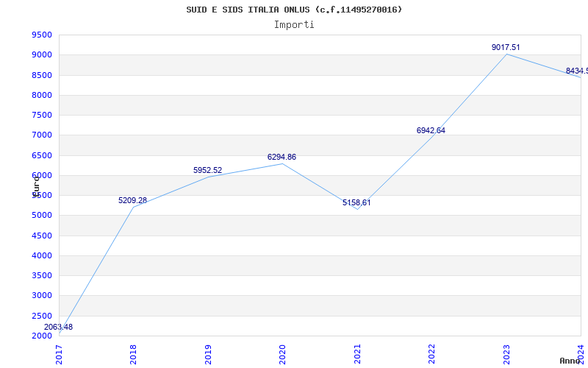Click the Anno axis title
The height and width of the screenshot is (368, 588).
pos(570,361)
